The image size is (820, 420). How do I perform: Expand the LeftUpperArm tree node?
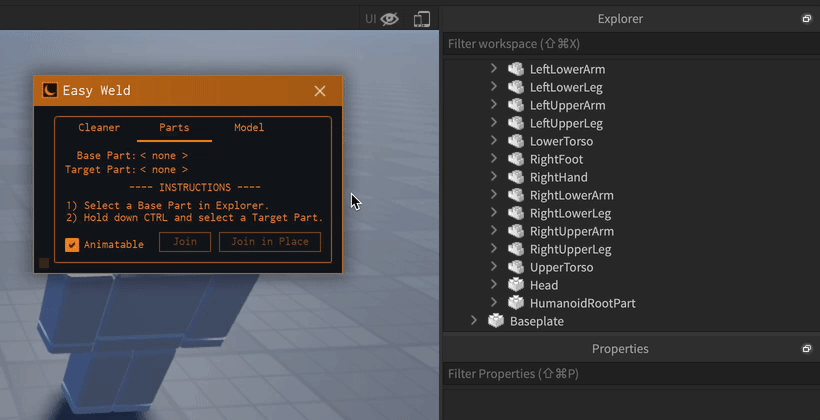pos(493,105)
